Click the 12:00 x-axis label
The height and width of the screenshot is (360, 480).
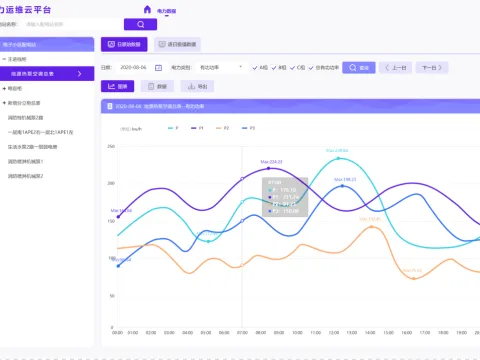(x=334, y=333)
